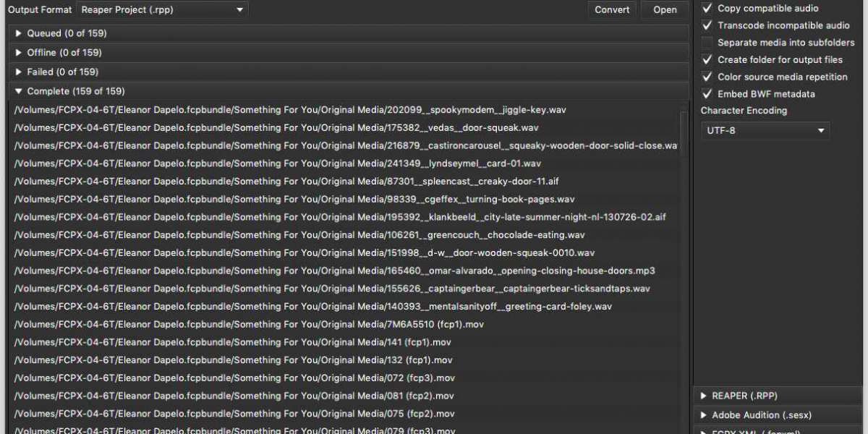Open the Output Format dropdown
This screenshot has width=868, height=434.
coord(162,9)
